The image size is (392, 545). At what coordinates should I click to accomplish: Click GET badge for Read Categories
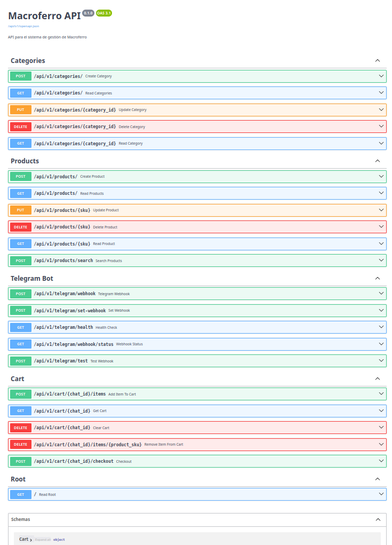[x=21, y=93]
